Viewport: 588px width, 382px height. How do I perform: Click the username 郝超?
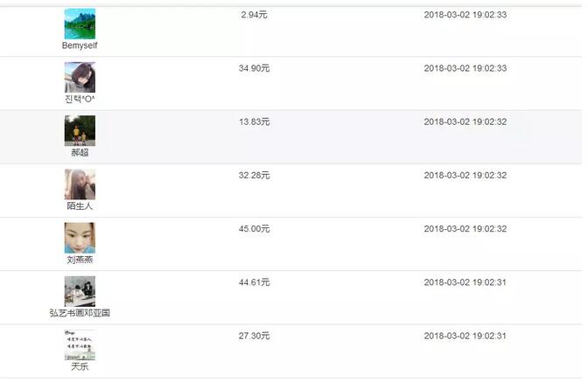coord(80,152)
